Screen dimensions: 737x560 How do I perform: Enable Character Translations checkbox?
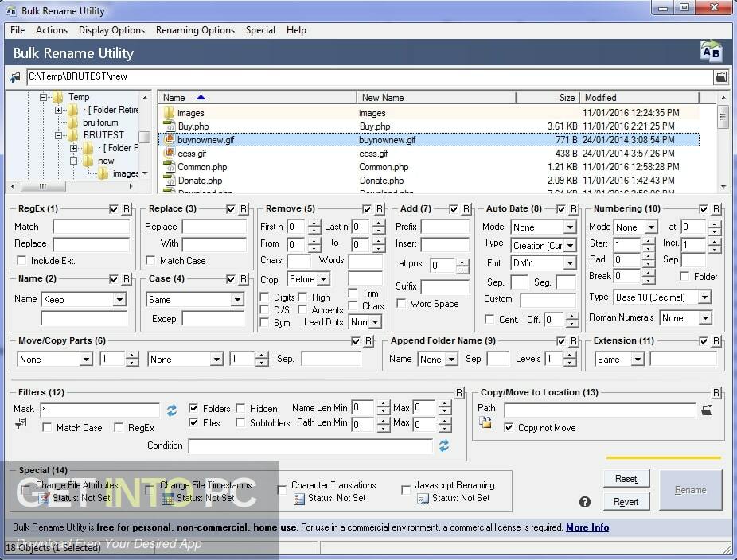(x=282, y=490)
